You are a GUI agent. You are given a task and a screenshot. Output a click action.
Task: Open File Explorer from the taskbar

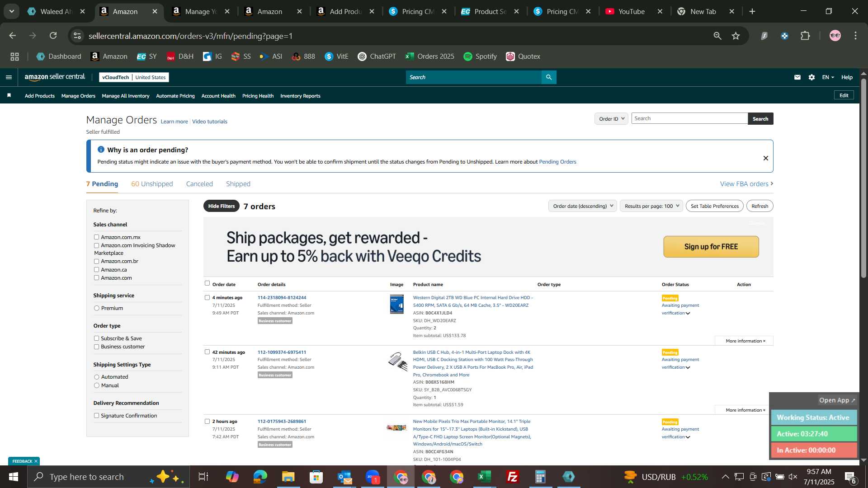(x=288, y=477)
